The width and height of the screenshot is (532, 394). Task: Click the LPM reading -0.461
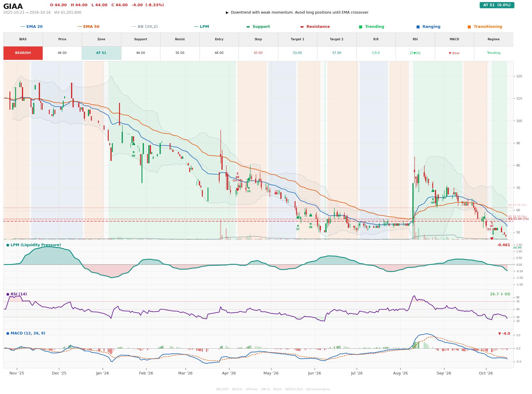504,245
